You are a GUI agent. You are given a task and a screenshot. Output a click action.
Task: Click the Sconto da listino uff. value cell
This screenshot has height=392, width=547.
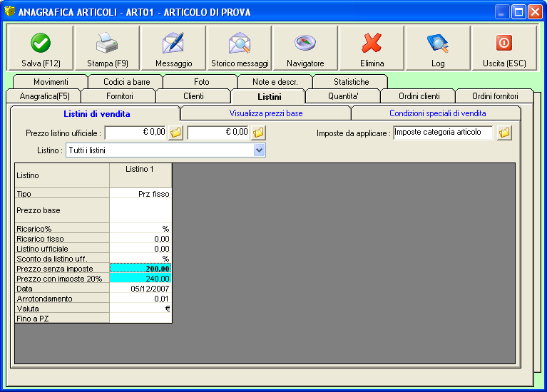tap(140, 259)
